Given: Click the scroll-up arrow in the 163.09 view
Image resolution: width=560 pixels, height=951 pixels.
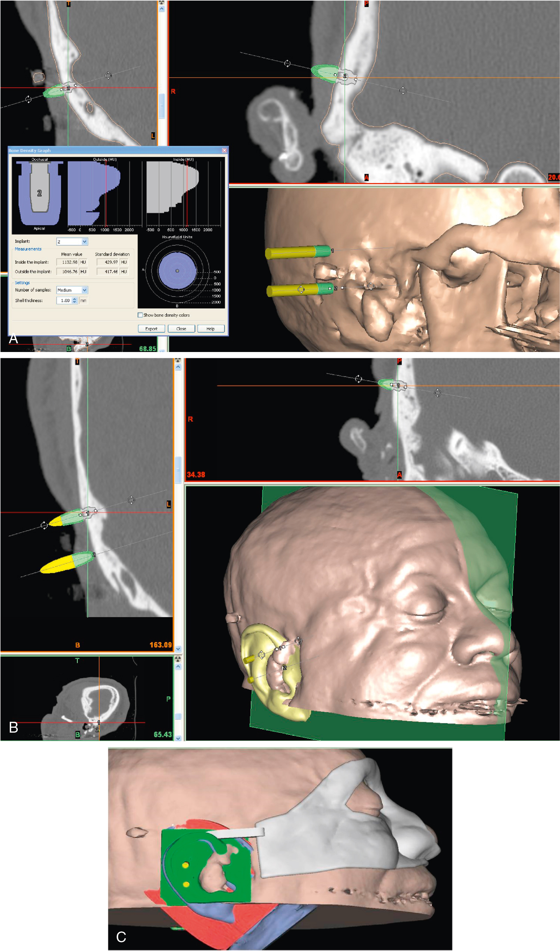Looking at the screenshot, I should pyautogui.click(x=178, y=367).
